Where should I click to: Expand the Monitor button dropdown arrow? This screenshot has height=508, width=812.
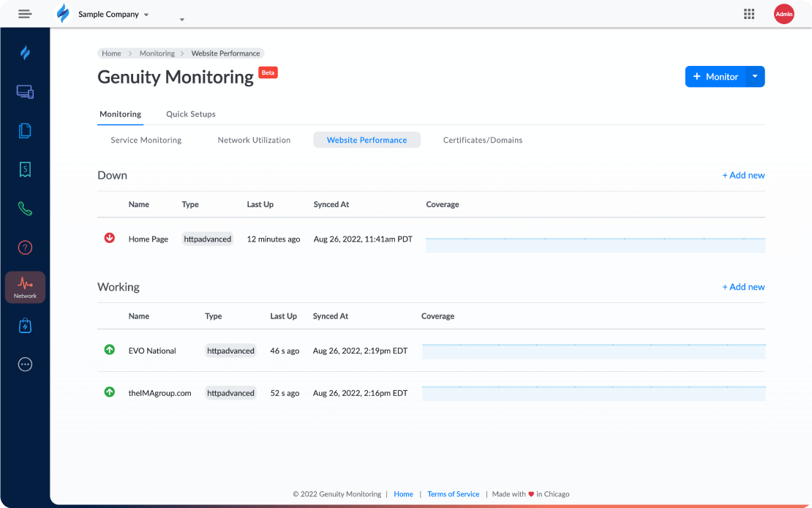755,77
